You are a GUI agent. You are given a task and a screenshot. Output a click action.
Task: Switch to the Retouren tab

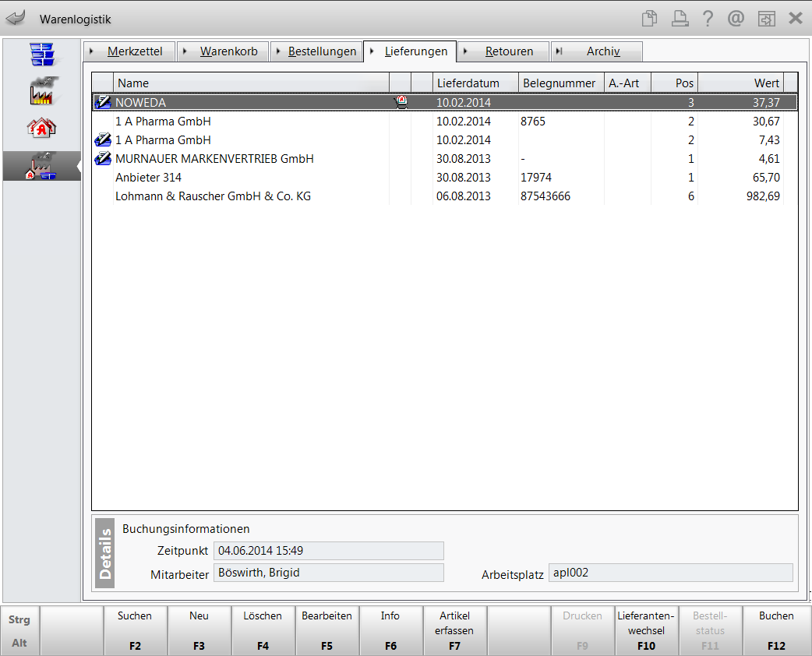tap(503, 51)
